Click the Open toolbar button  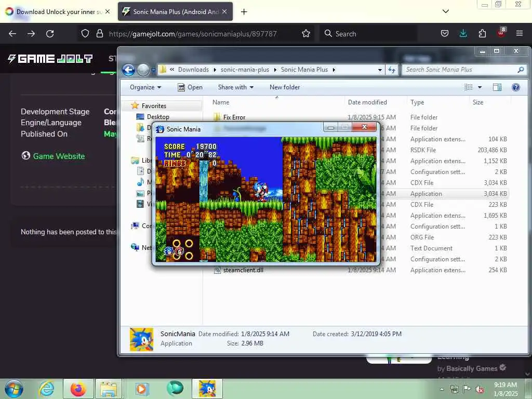190,87
